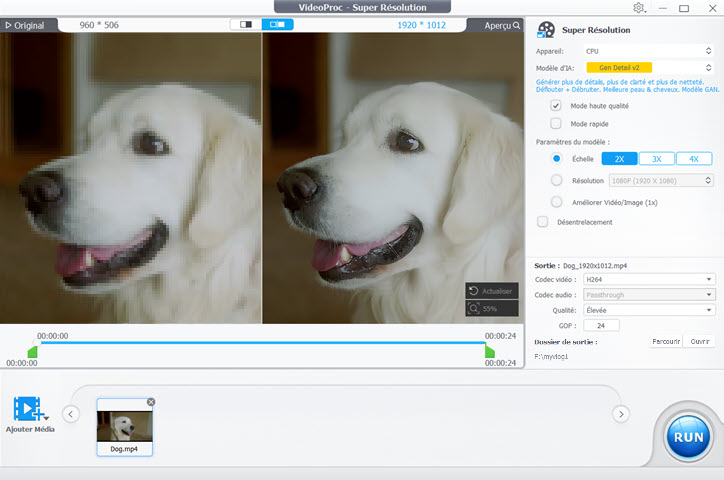Expand the Codec vidéo H264 dropdown

click(649, 279)
